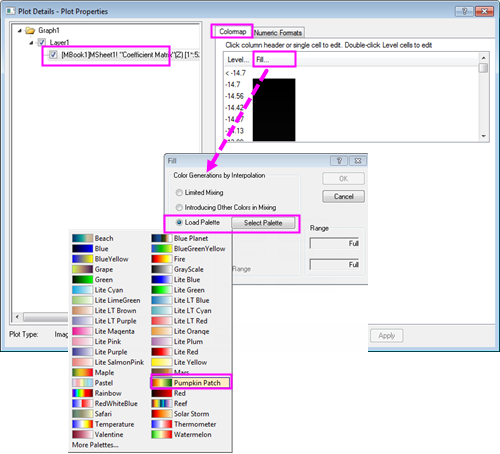Select the Rainbow palette
The width and height of the screenshot is (500, 454).
97,393
